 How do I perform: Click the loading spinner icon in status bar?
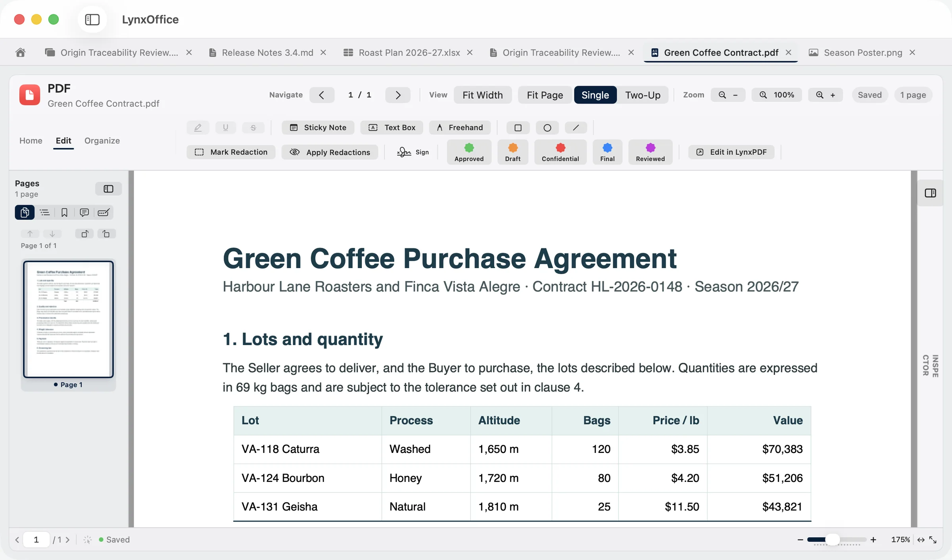pyautogui.click(x=88, y=539)
